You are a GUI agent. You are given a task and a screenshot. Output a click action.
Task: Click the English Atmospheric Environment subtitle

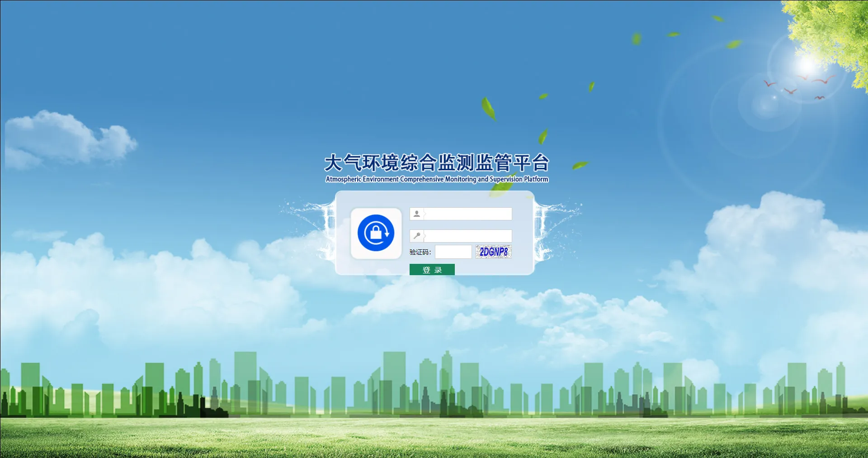pos(437,179)
